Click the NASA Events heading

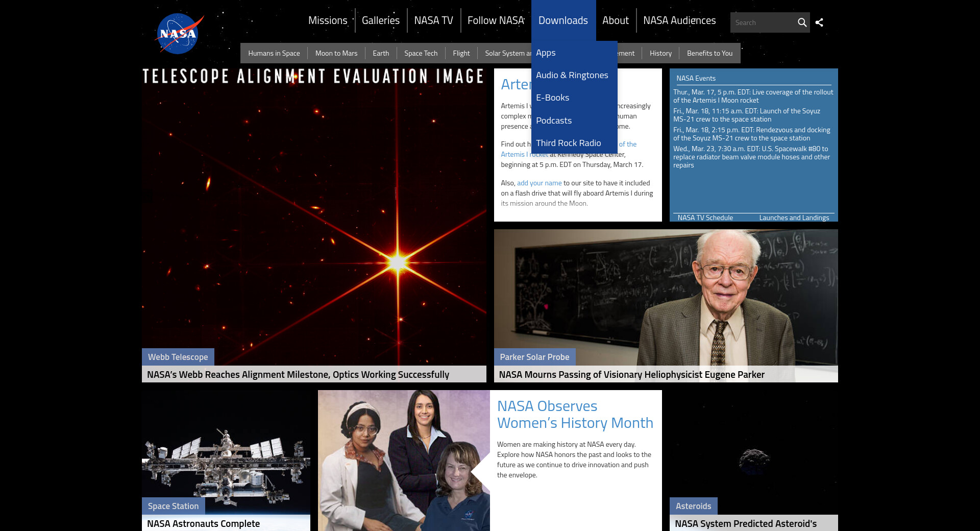tap(696, 78)
